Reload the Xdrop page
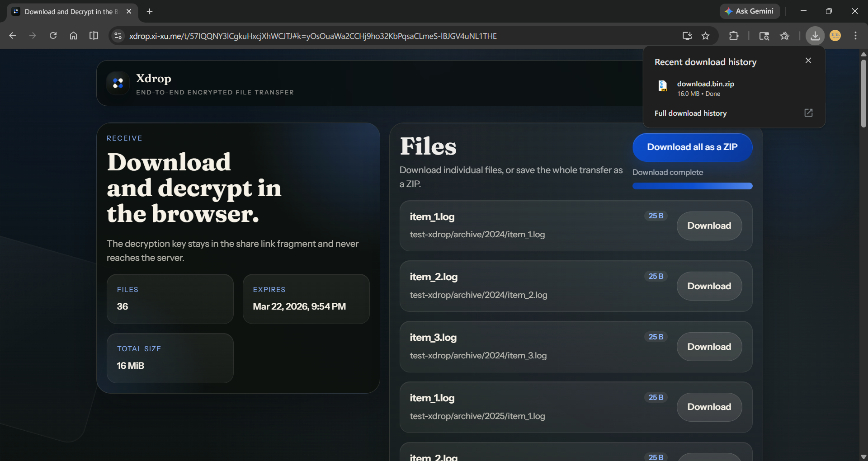 53,36
